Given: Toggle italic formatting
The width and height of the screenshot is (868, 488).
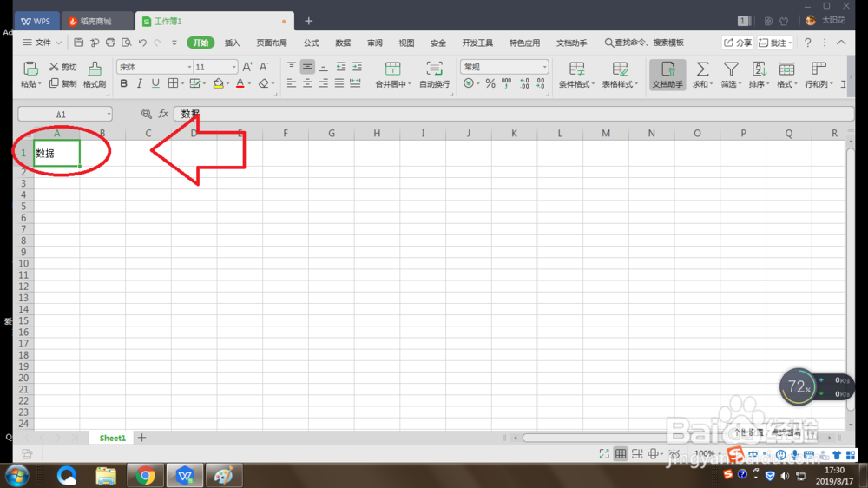Looking at the screenshot, I should [140, 83].
